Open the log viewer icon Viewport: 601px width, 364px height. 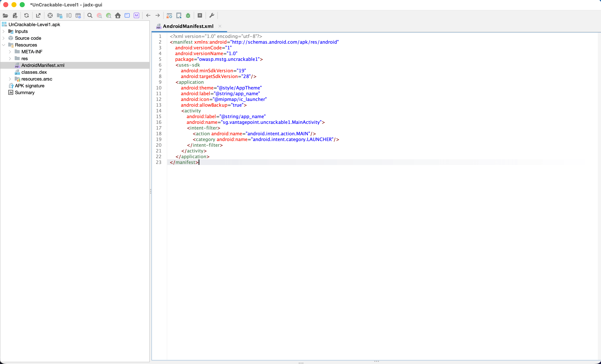click(x=200, y=16)
